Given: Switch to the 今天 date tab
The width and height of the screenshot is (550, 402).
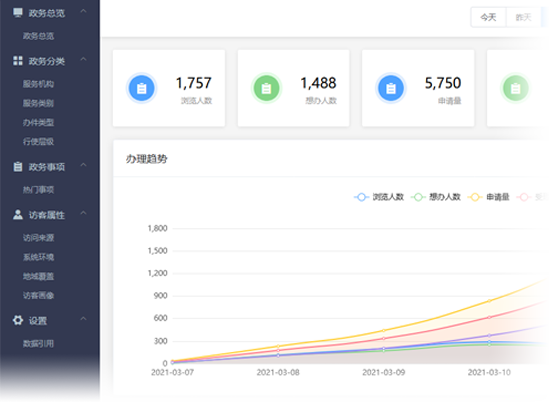Looking at the screenshot, I should tap(488, 17).
